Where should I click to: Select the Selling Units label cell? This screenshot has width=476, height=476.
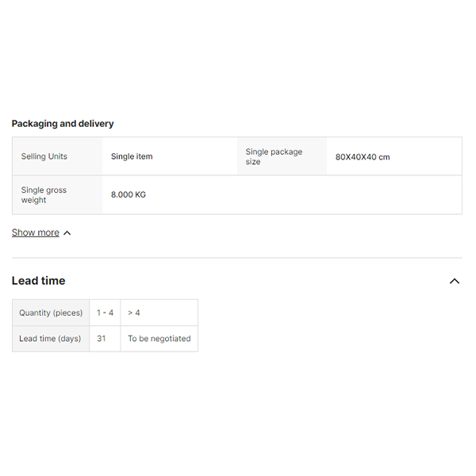click(44, 156)
